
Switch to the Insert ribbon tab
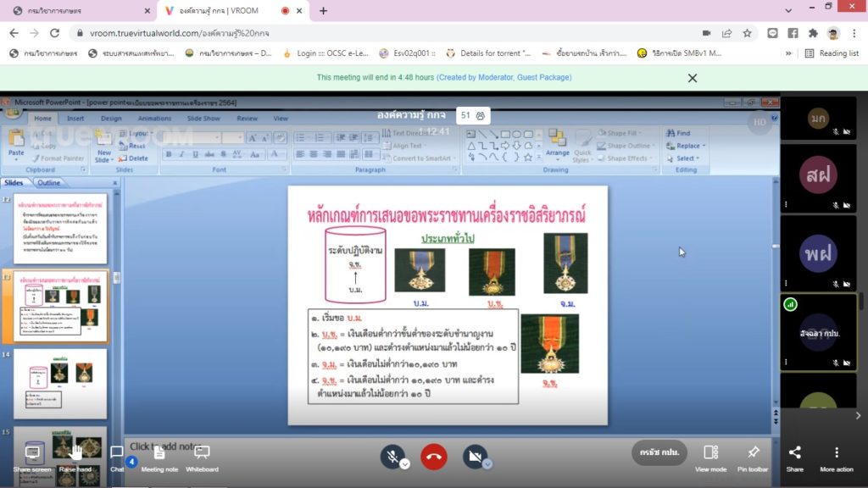point(75,119)
